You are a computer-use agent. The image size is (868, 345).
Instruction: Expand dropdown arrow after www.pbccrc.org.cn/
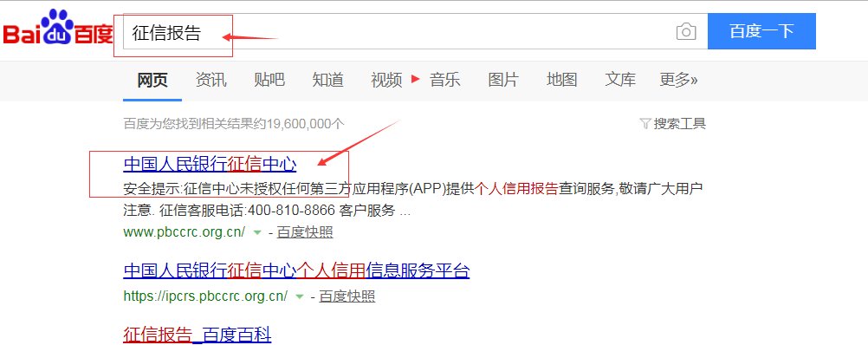click(x=257, y=233)
